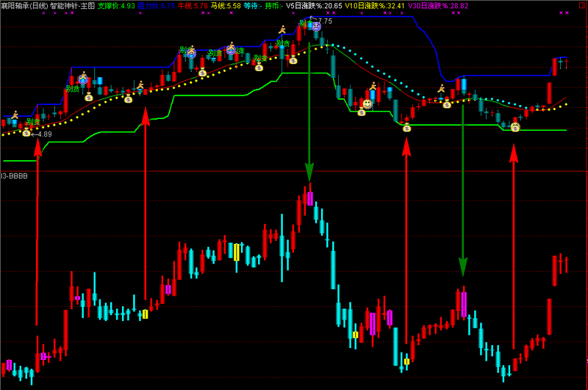Screen dimensions: 588x390
Task: Click money bag closest to the 7.75 price peak
Action: click(x=293, y=60)
